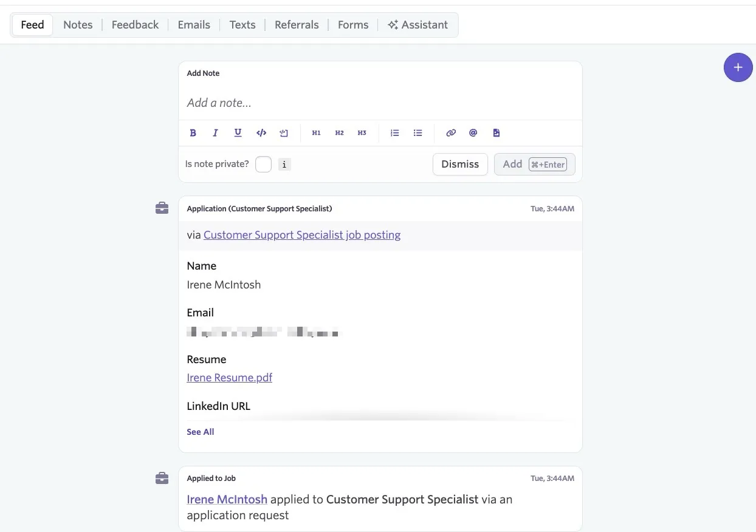Apply H1 heading style
This screenshot has height=532, width=756.
click(x=316, y=133)
